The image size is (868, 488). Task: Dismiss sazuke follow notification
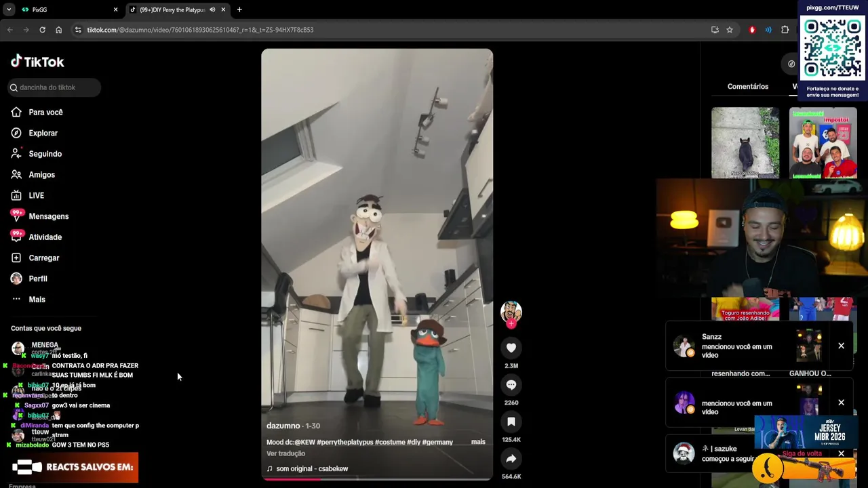pos(841,453)
